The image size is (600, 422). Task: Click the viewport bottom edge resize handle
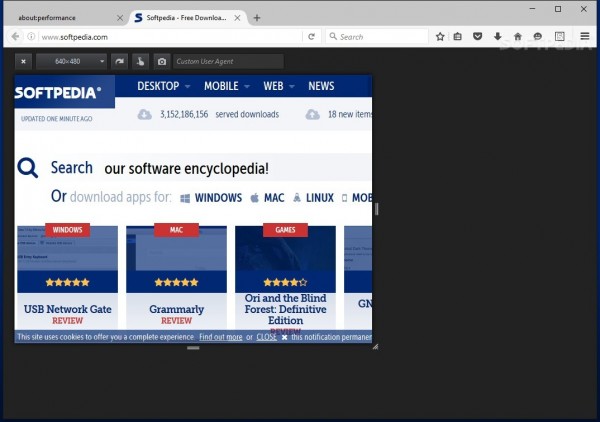[193, 348]
